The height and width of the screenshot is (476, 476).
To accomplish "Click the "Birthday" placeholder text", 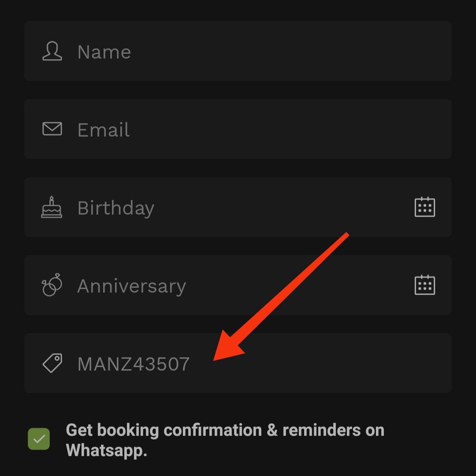I will (115, 208).
